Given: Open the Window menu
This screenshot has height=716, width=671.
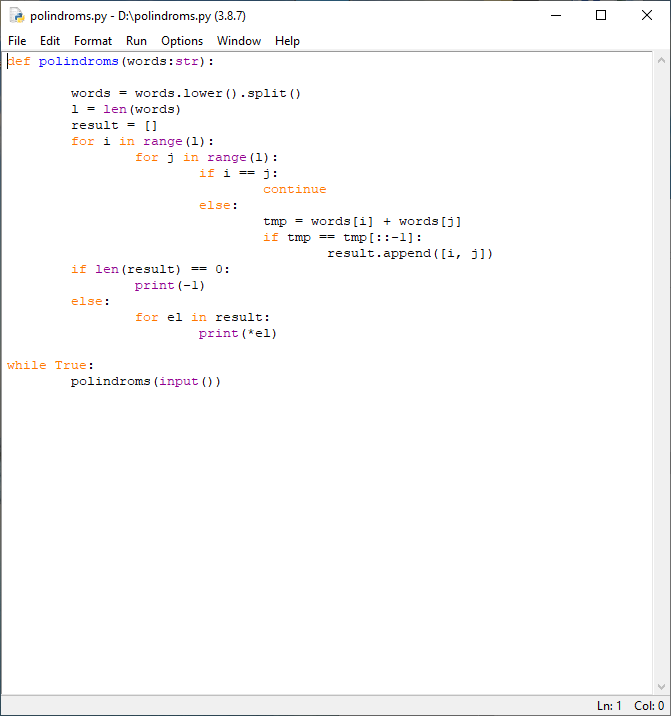Looking at the screenshot, I should click(239, 41).
